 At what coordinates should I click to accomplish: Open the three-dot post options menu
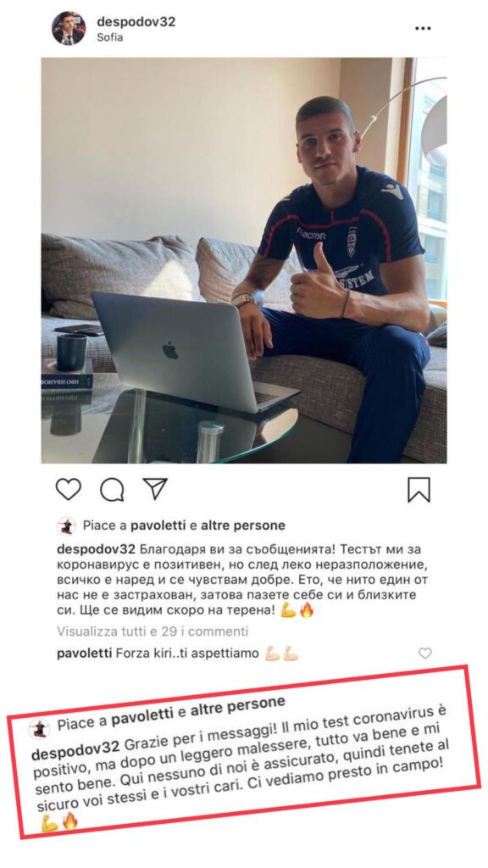point(423,28)
